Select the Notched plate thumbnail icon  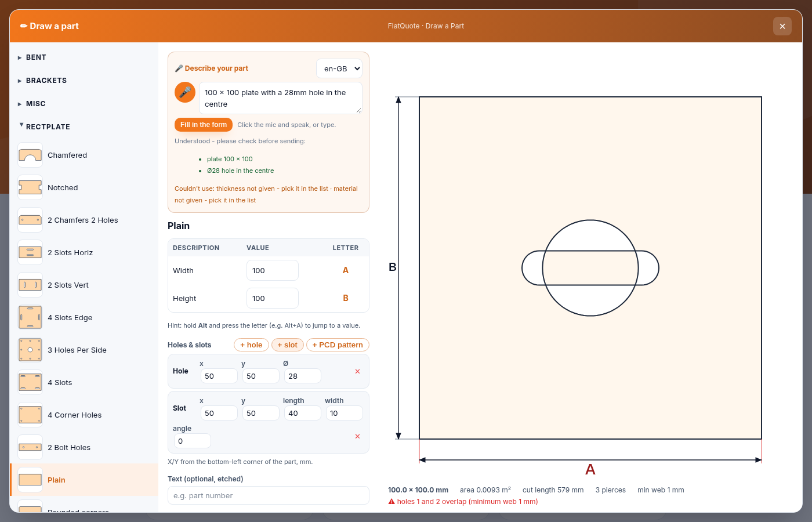click(30, 187)
